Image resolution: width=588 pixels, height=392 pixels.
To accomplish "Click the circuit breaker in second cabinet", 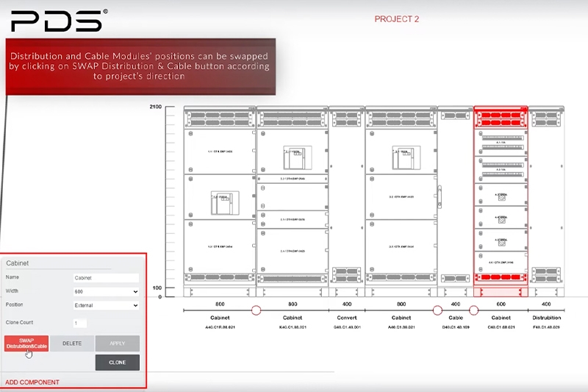I will click(293, 156).
